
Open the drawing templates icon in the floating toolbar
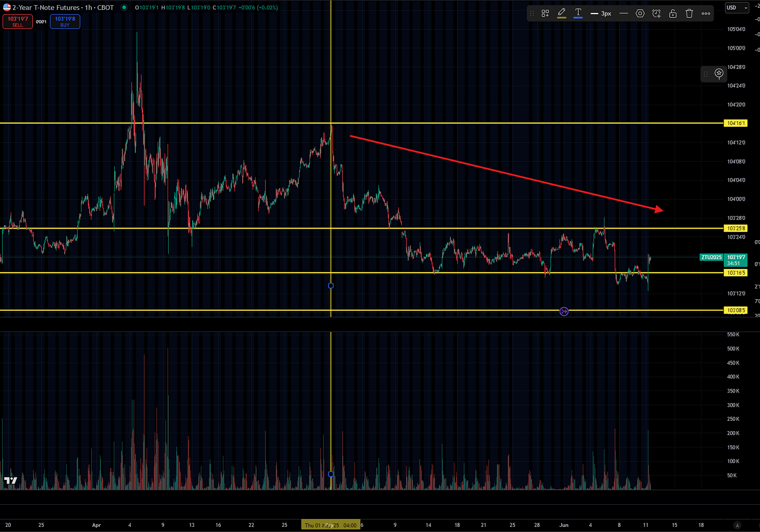pyautogui.click(x=545, y=14)
